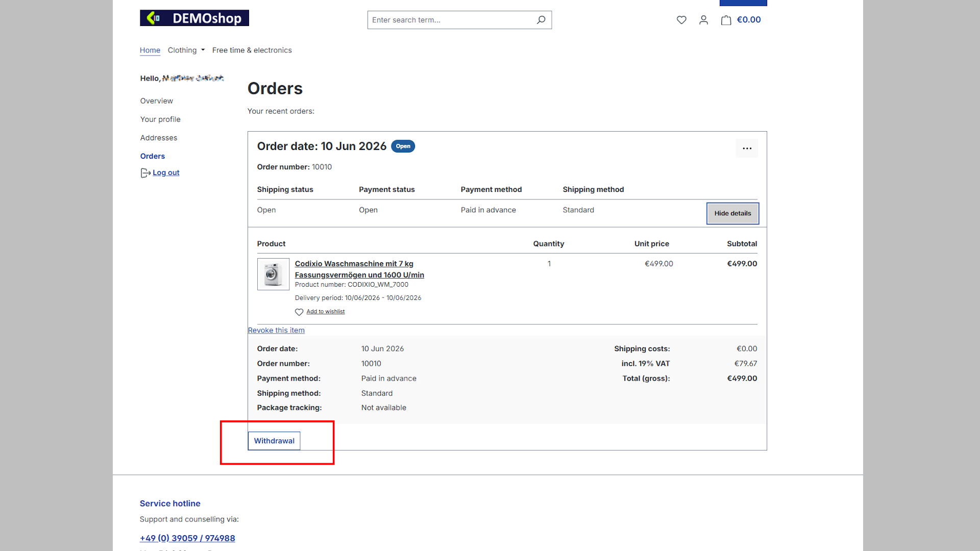This screenshot has width=980, height=551.
Task: Go to the Home navigation item
Action: (x=150, y=50)
